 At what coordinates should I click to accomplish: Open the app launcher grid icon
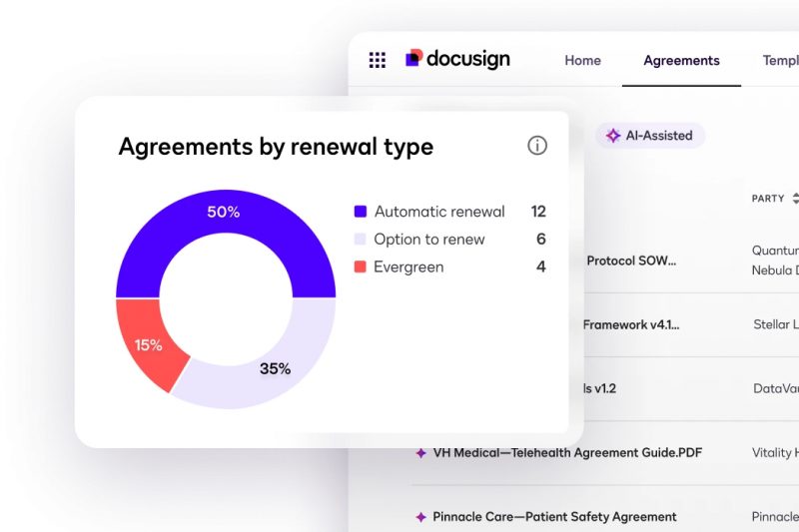pos(378,60)
